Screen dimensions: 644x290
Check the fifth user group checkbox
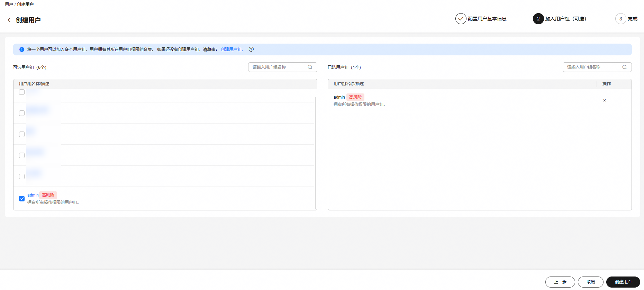pyautogui.click(x=22, y=176)
